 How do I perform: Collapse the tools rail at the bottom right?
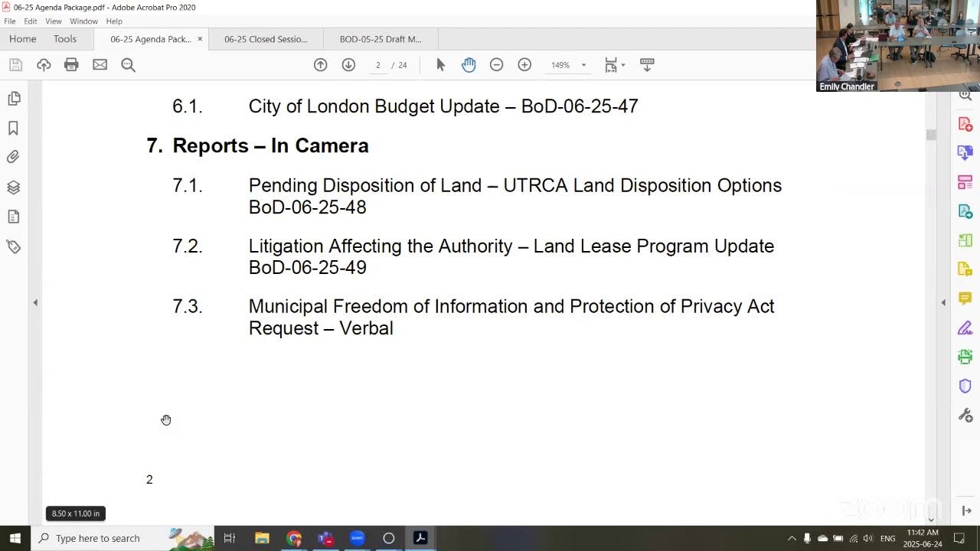(x=966, y=511)
